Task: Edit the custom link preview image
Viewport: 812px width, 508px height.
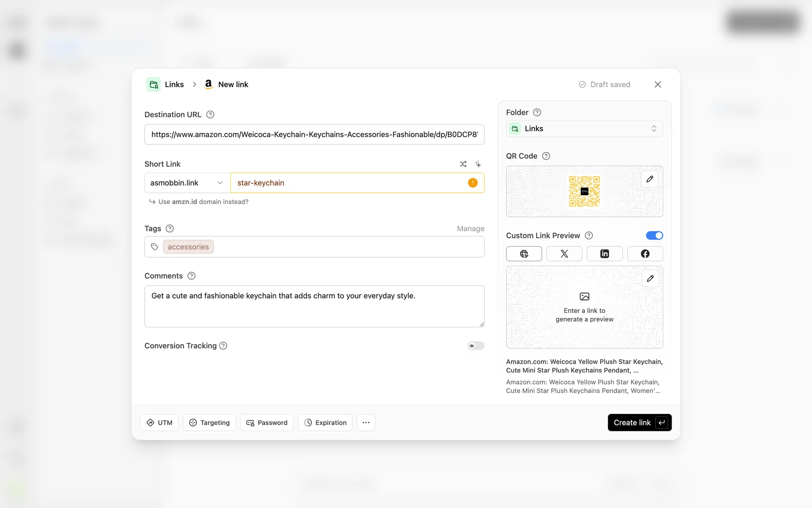Action: point(650,279)
